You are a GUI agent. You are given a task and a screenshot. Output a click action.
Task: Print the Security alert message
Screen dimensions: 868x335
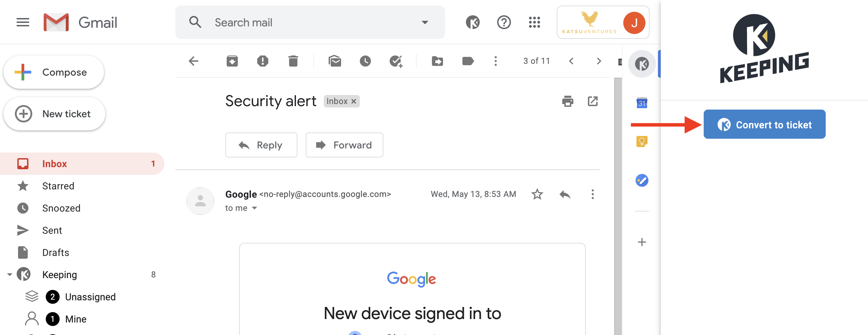pyautogui.click(x=568, y=101)
